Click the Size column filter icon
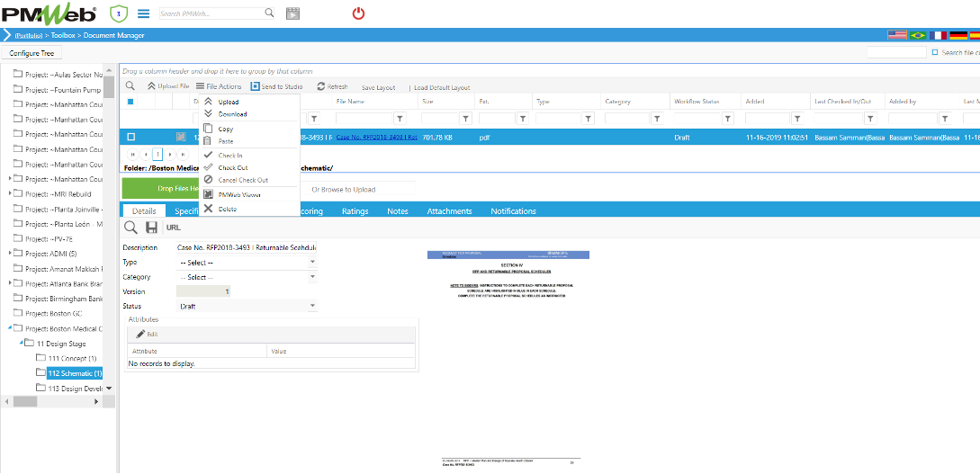980x474 pixels. coord(465,118)
